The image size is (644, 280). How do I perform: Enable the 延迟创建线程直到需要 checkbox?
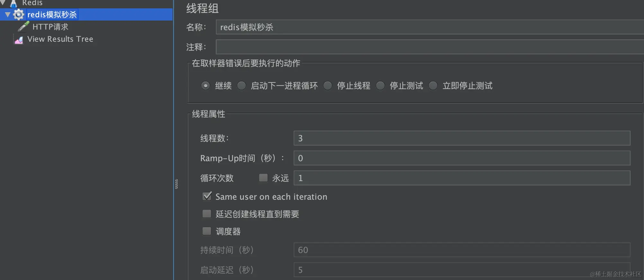[207, 214]
